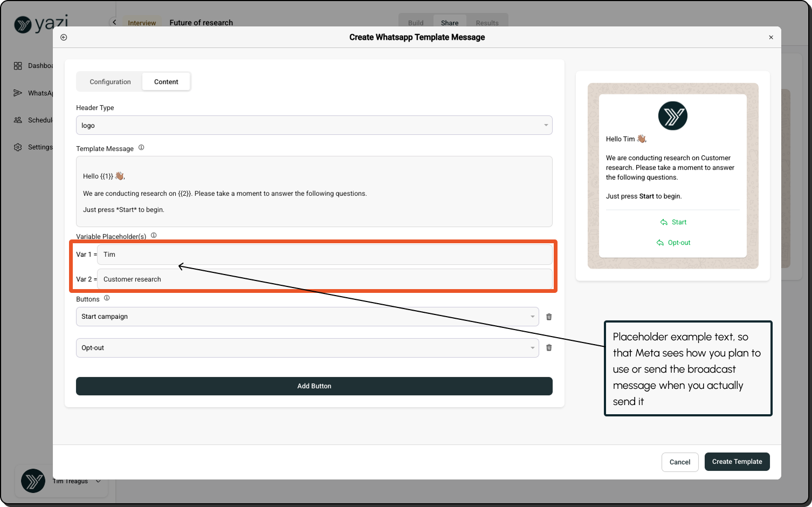Click the Opt-out reply icon in preview
The image size is (812, 507).
pos(660,243)
